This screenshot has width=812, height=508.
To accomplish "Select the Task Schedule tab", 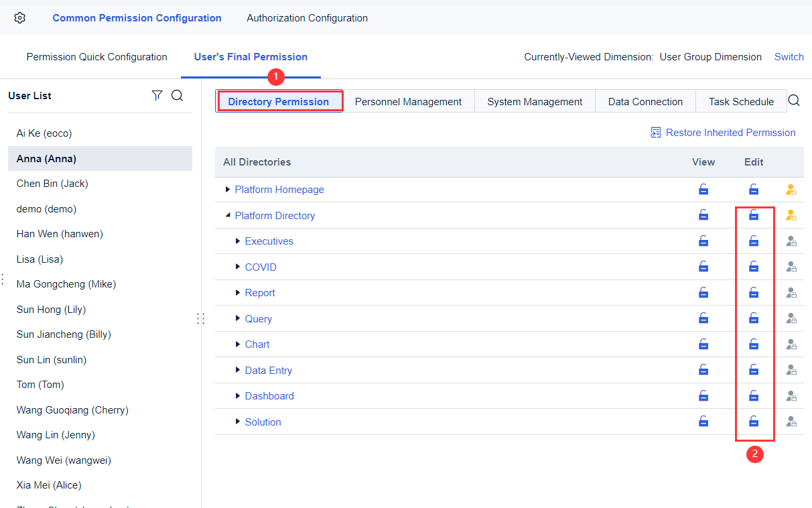I will click(x=741, y=102).
